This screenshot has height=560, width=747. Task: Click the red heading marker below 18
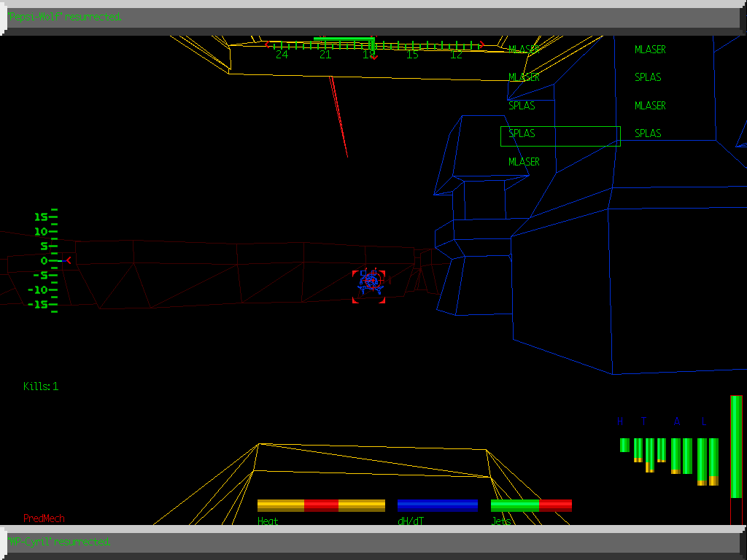click(x=373, y=56)
